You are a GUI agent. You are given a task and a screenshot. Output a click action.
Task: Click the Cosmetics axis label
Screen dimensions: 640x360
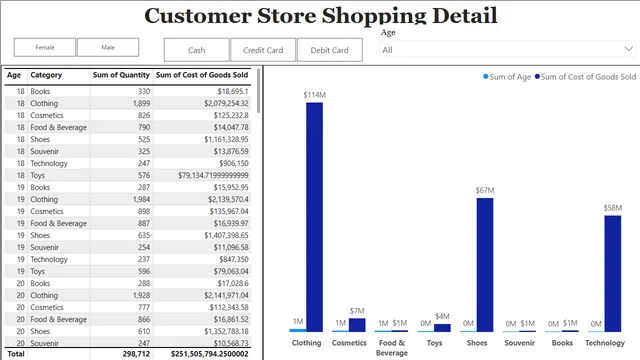(x=349, y=343)
